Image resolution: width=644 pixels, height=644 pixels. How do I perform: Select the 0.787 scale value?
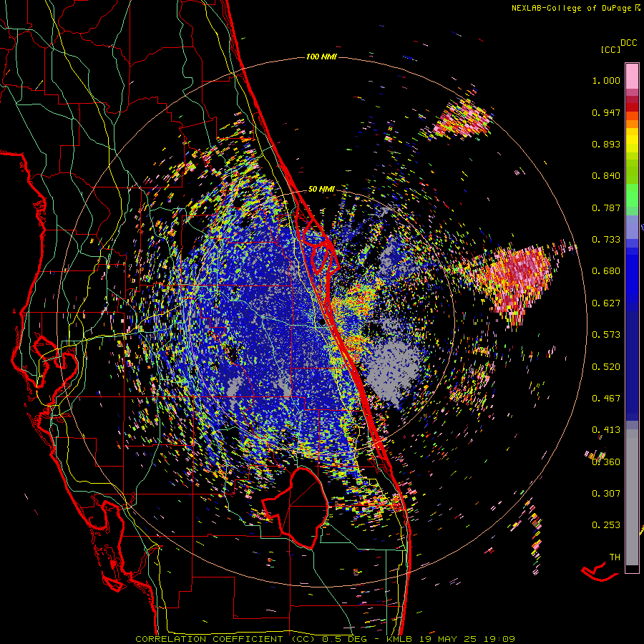pos(606,208)
